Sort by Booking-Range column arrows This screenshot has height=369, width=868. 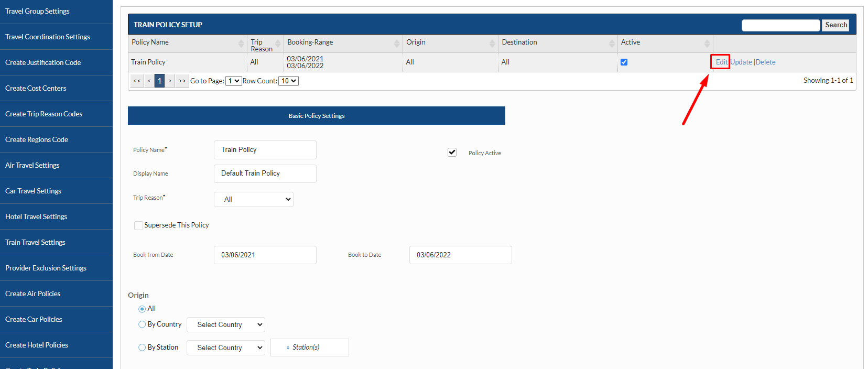pyautogui.click(x=397, y=44)
